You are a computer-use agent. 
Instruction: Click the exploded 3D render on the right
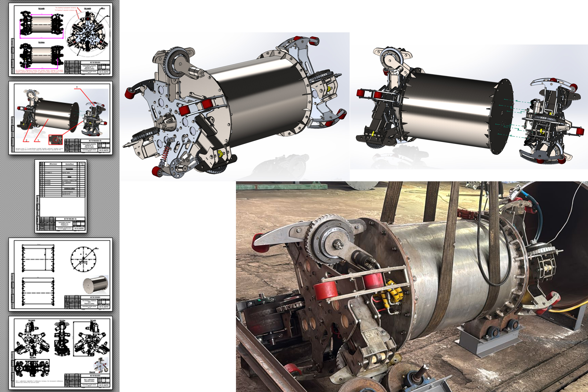tap(469, 107)
